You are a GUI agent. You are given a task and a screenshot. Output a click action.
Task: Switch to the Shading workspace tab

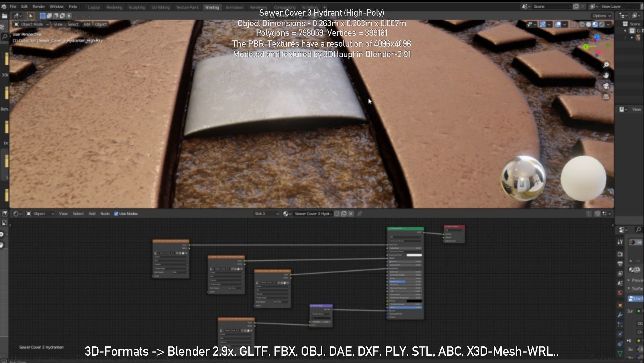(x=212, y=7)
